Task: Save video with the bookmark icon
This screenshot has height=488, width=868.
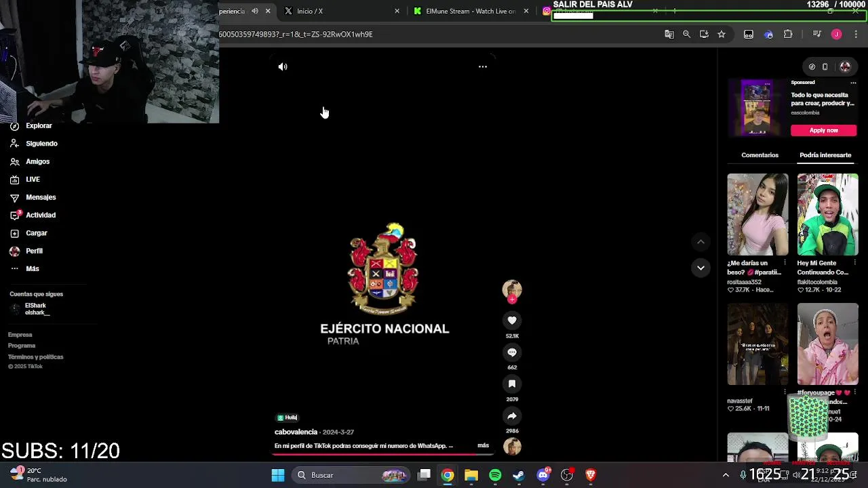Action: pyautogui.click(x=512, y=384)
